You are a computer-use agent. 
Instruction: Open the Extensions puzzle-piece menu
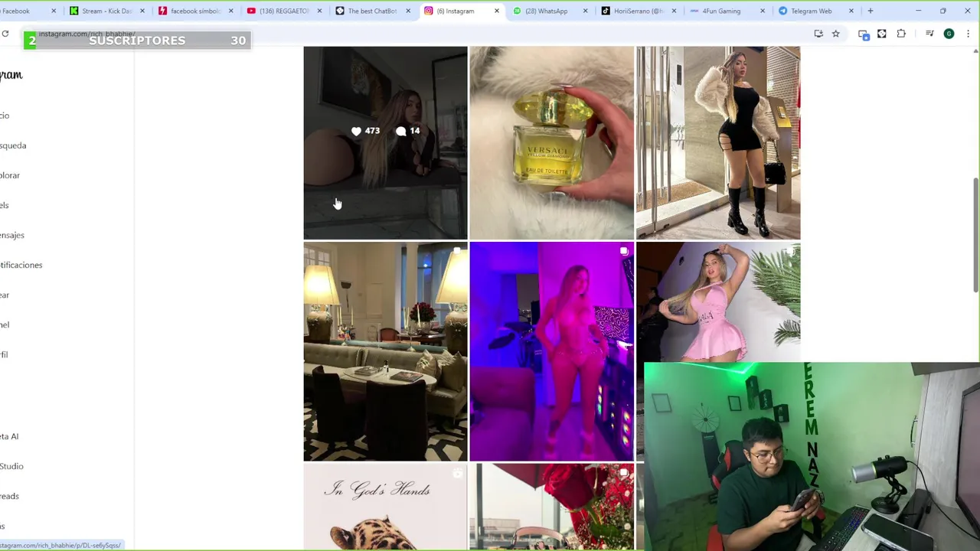[901, 34]
